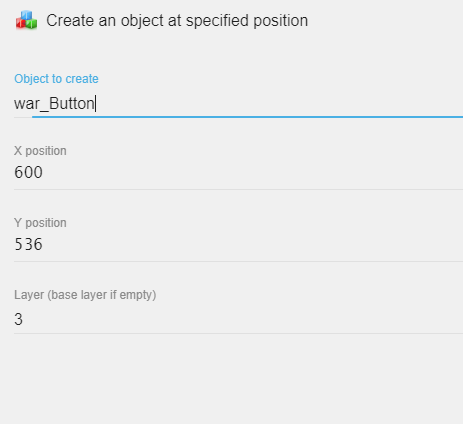463x424 pixels.
Task: Focus the Layer input field
Action: tap(238, 319)
